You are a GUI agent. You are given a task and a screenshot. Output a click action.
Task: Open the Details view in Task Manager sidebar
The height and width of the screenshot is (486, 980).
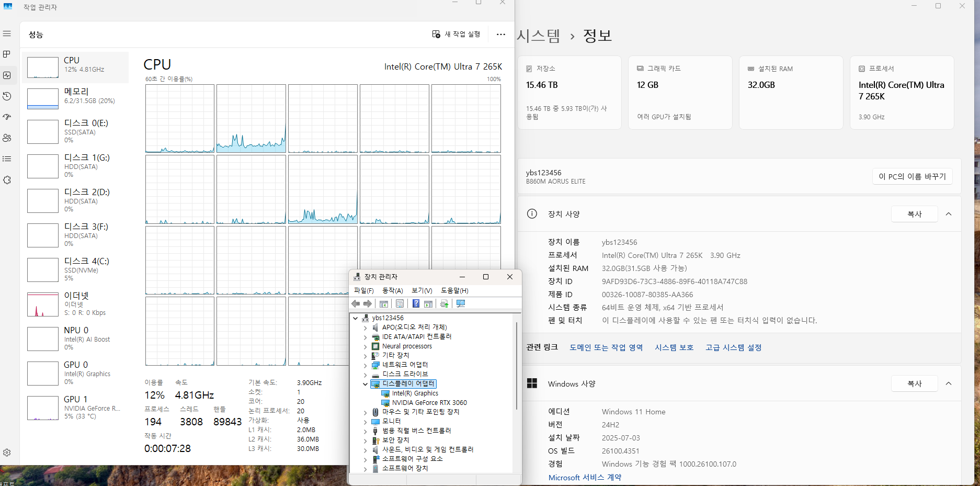click(x=7, y=159)
